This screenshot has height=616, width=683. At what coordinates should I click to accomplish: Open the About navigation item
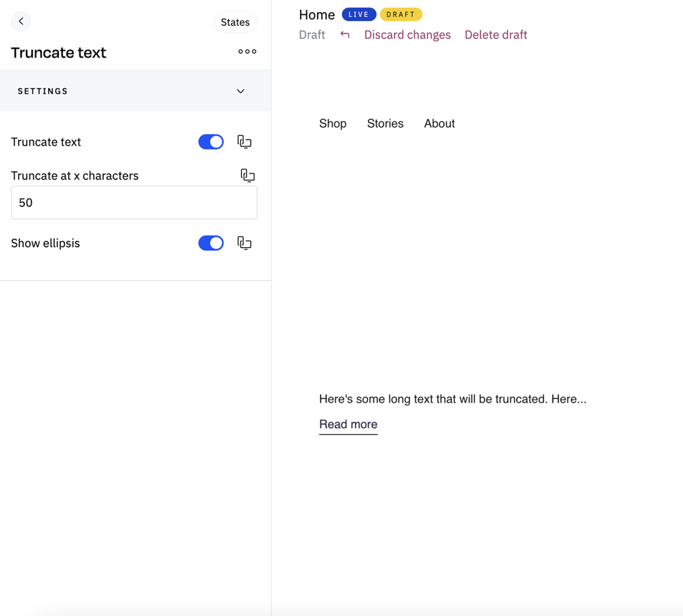(439, 123)
